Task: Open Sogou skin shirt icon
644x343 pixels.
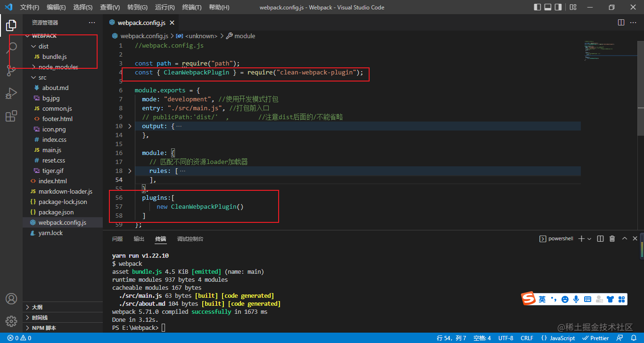Action: coord(611,299)
